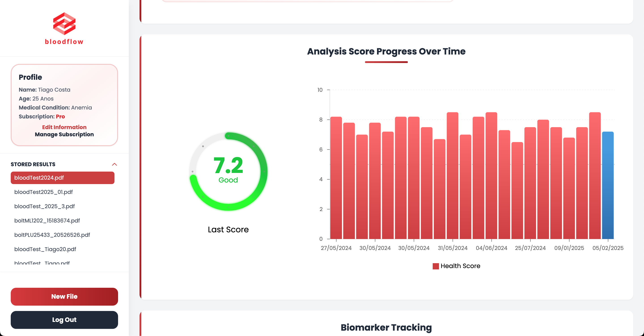Select bloodTest2024.pdf in stored results

[63, 178]
